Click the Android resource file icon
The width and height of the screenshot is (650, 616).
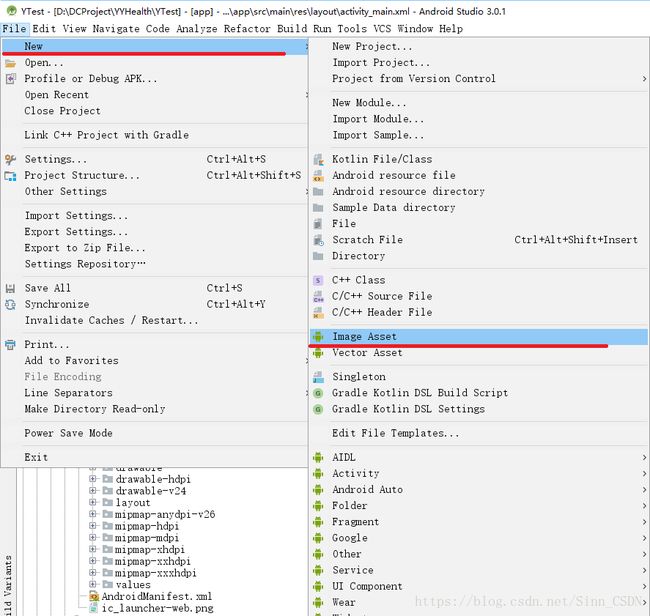[x=318, y=175]
